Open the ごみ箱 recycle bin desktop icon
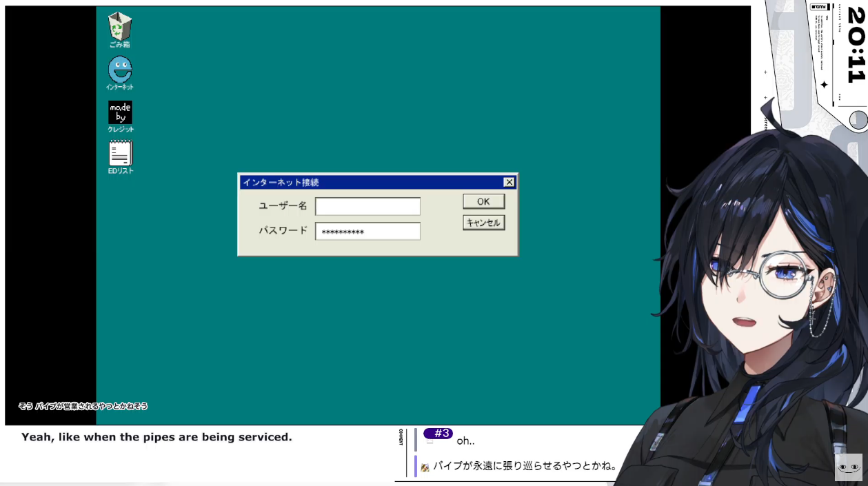868x486 pixels. click(120, 30)
